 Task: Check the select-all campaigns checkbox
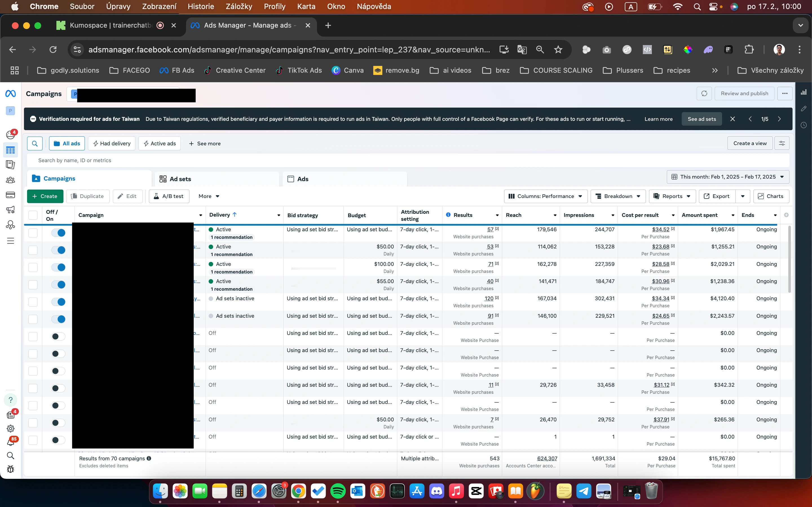(33, 215)
